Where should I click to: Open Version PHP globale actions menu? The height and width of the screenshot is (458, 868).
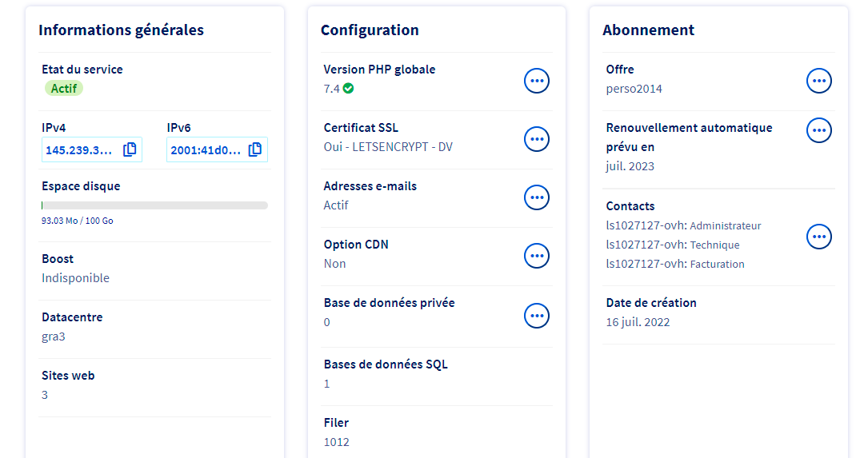click(x=537, y=81)
